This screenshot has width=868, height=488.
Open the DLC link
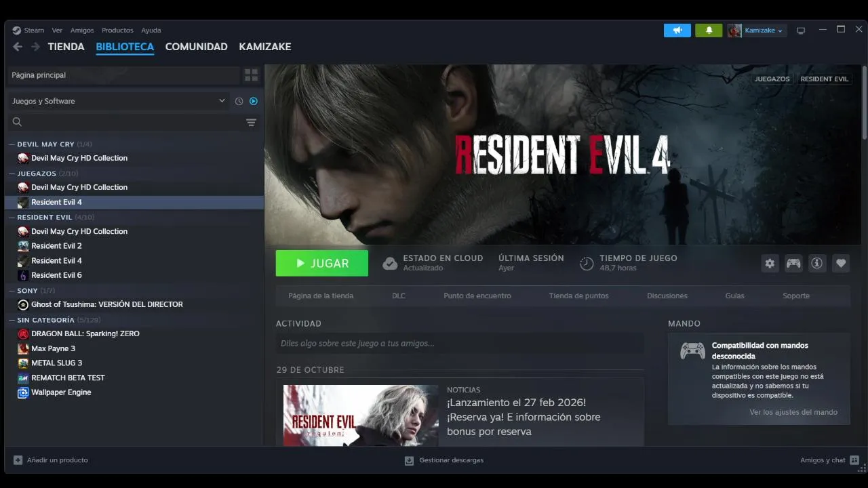point(399,296)
